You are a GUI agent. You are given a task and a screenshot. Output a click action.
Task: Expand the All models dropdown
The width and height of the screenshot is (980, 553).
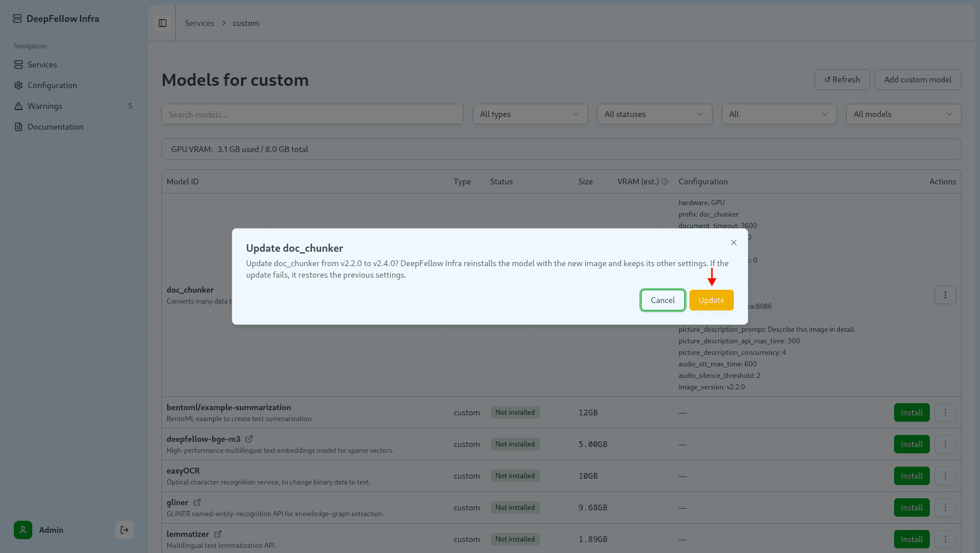click(x=904, y=114)
